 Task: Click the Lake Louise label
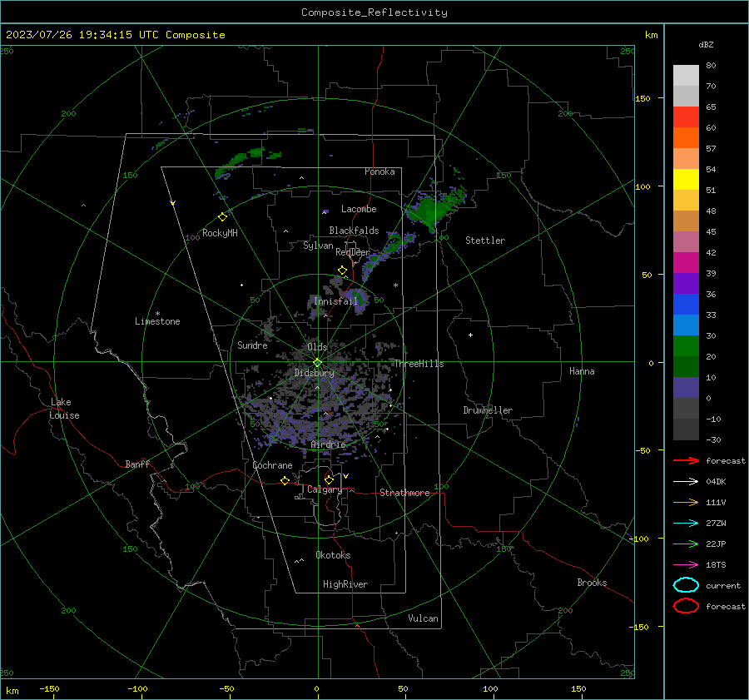coord(64,409)
